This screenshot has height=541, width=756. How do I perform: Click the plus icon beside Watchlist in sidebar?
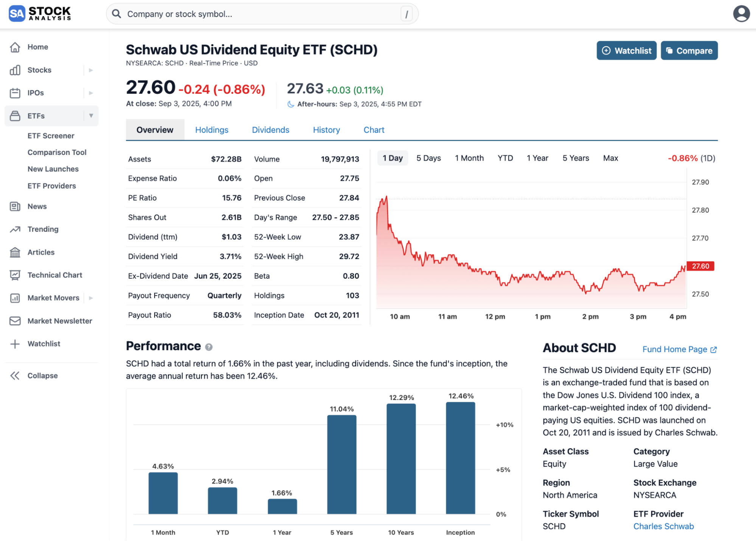(15, 344)
